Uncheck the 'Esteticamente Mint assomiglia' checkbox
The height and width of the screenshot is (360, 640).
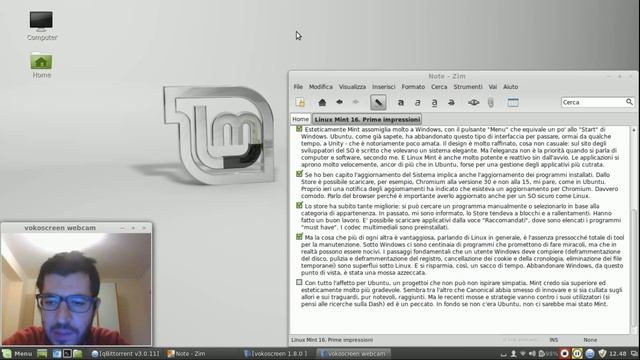[299, 129]
